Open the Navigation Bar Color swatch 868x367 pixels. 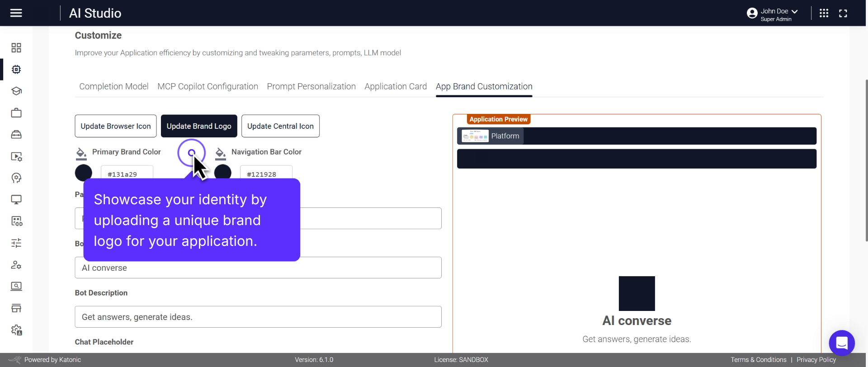tap(223, 172)
